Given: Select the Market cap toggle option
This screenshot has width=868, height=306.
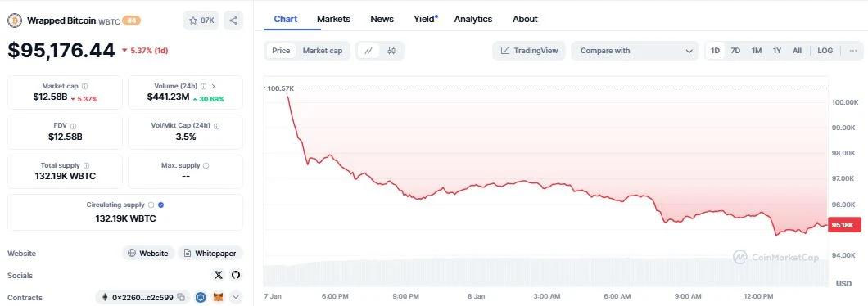Looking at the screenshot, I should 322,51.
